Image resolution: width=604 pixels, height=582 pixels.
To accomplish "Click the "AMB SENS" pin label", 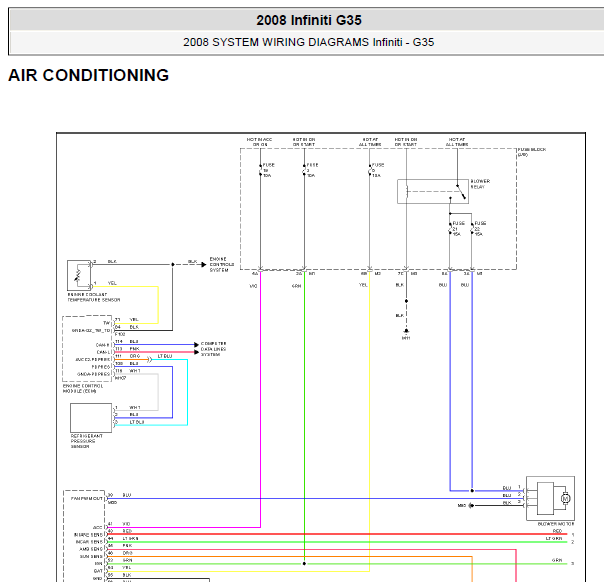I will coord(91,549).
